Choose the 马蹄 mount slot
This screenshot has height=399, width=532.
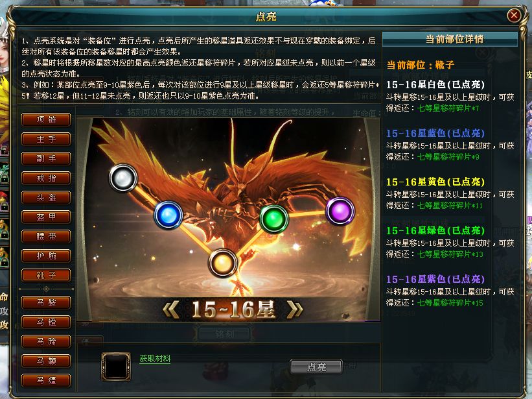pos(46,341)
